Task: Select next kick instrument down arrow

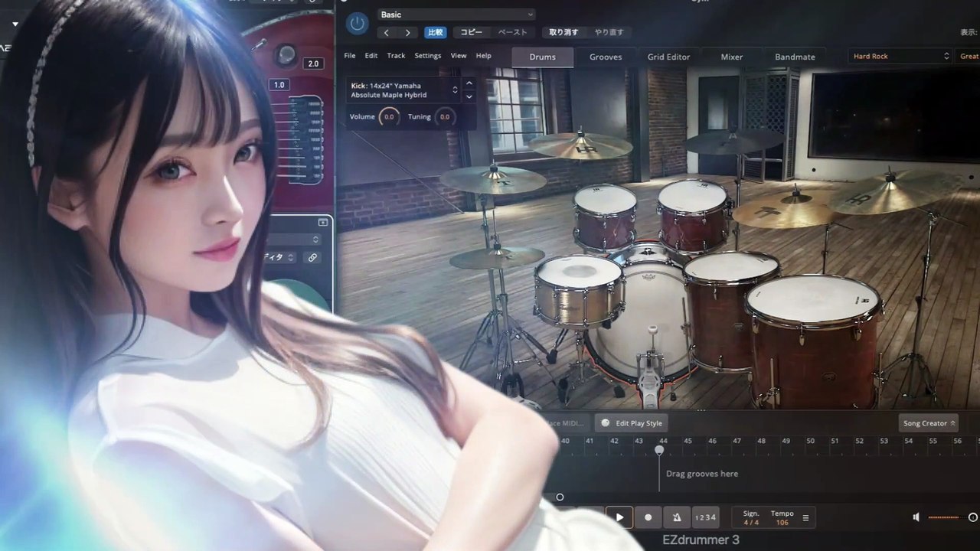Action: coord(469,97)
